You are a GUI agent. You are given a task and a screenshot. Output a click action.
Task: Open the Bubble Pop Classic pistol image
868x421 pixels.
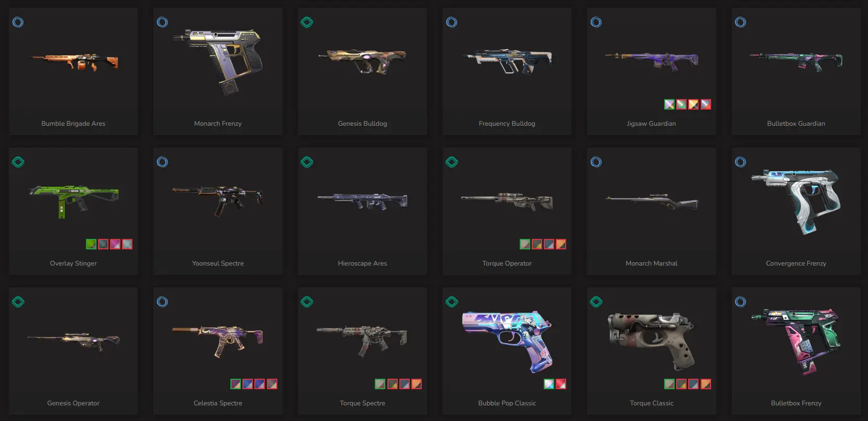pos(507,342)
